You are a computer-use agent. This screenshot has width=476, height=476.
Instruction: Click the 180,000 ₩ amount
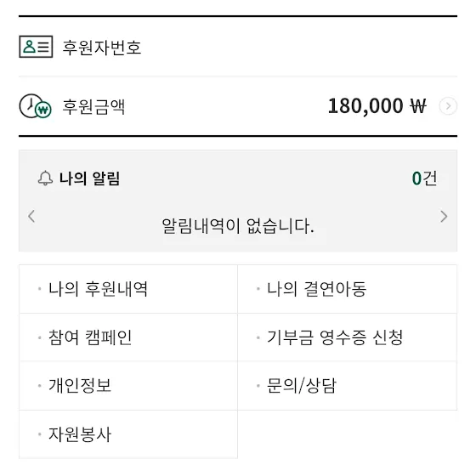pyautogui.click(x=377, y=106)
